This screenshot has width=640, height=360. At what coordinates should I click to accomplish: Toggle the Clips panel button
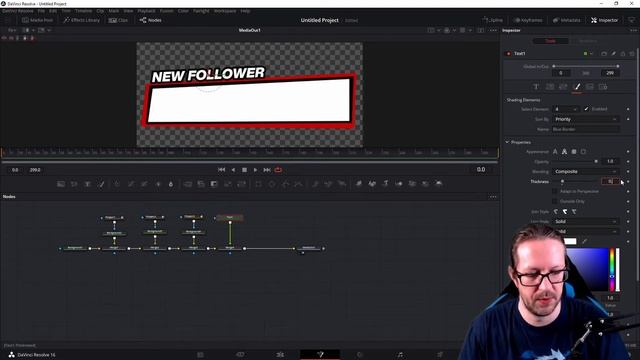coord(118,20)
